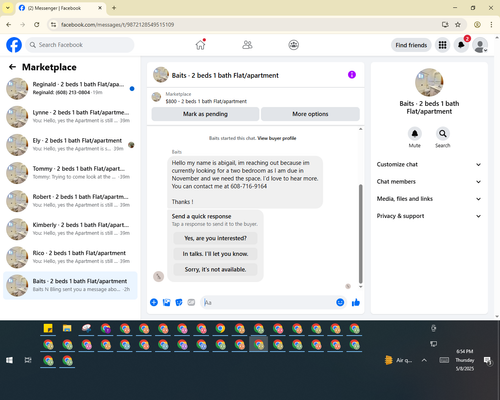Switch to the Messenger | Facebook tab

(x=61, y=8)
